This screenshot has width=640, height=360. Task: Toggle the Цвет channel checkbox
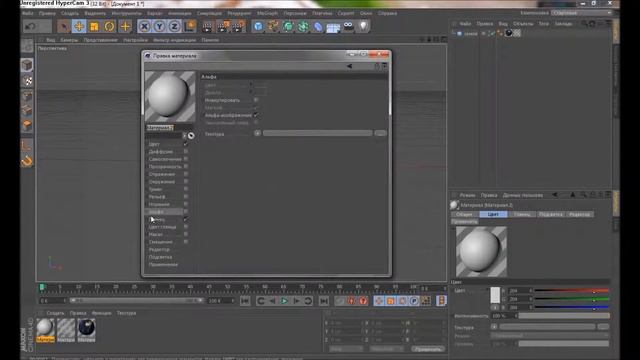tap(186, 144)
